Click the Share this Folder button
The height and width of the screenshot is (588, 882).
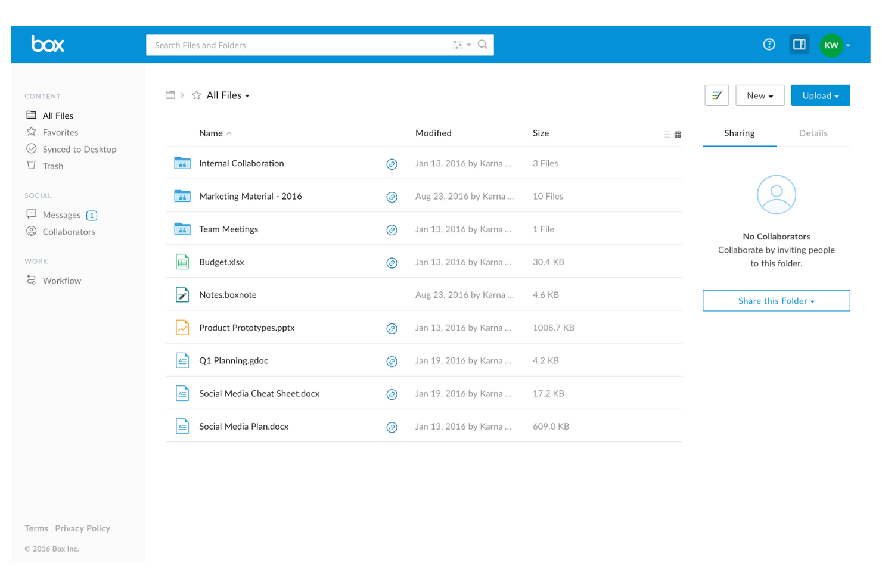776,300
